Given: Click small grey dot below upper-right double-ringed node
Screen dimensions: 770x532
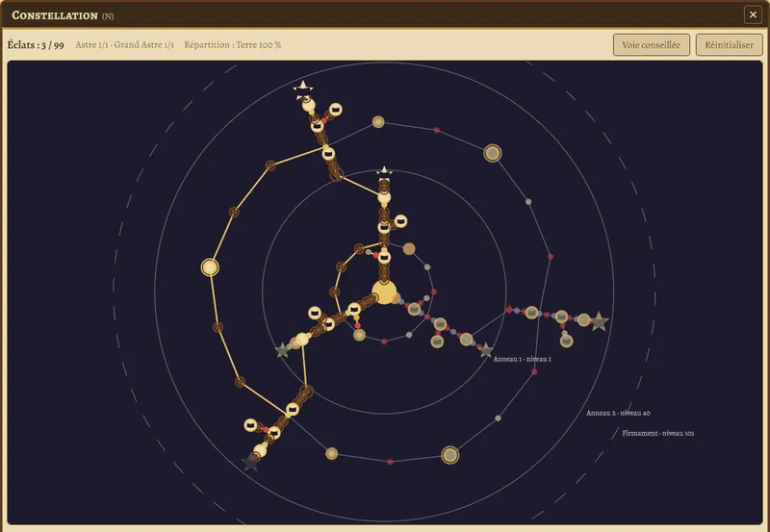Looking at the screenshot, I should [x=528, y=202].
